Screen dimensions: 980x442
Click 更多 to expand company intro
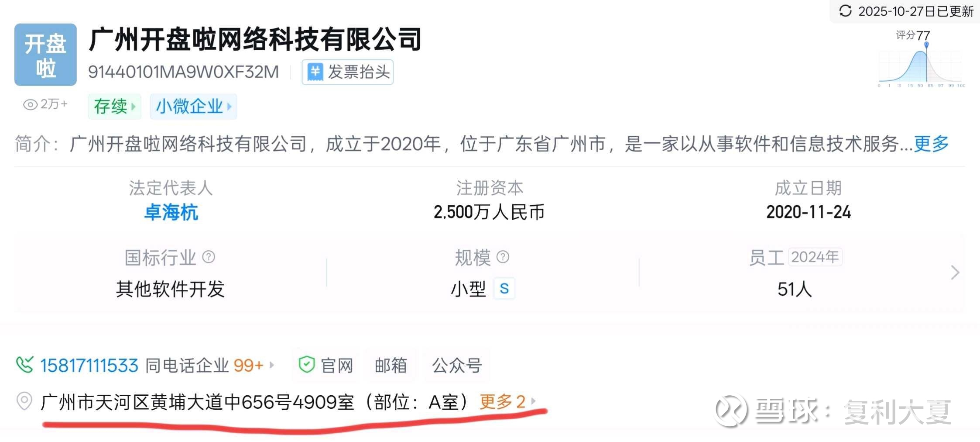(x=931, y=143)
